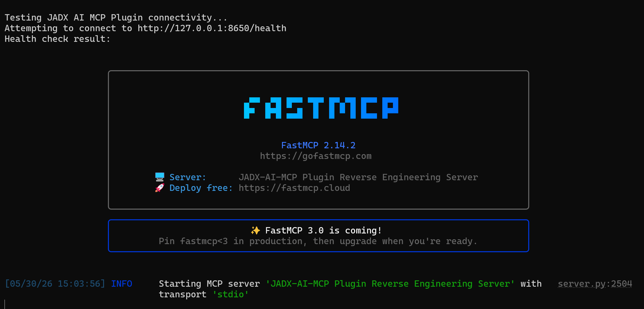Click the 'Testing JADX AI MCP Plugin connectivity...' line
Image resolution: width=644 pixels, height=309 pixels.
[116, 17]
